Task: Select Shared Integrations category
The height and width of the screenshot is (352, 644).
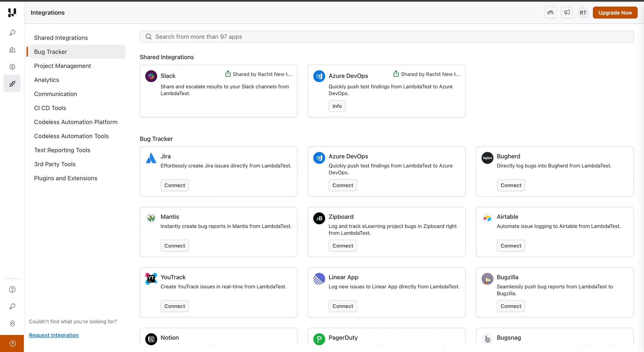Action: 77,38
